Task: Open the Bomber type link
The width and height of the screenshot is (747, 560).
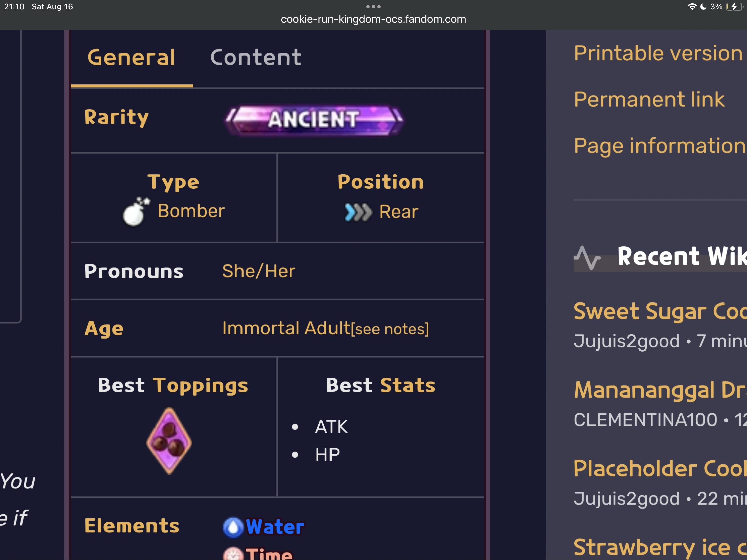Action: pyautogui.click(x=191, y=211)
